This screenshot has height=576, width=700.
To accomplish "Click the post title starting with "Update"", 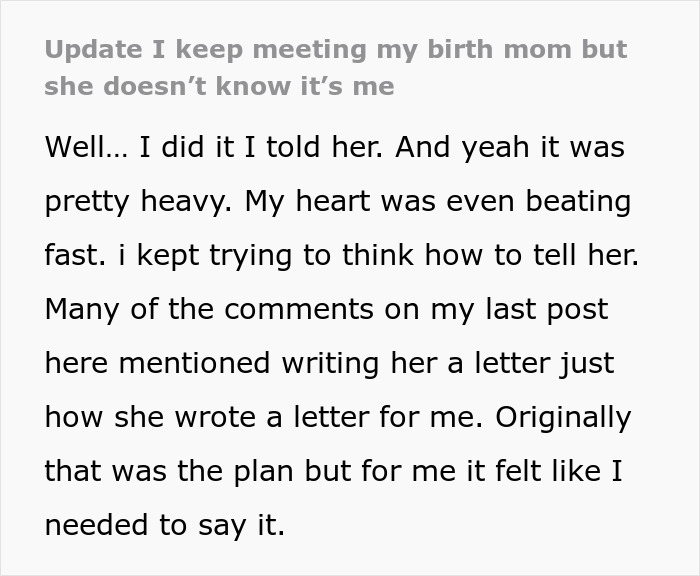I will coord(335,50).
